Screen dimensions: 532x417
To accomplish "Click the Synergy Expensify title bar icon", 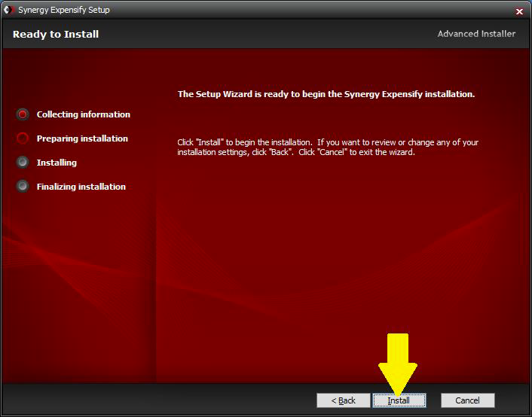I will pyautogui.click(x=9, y=10).
